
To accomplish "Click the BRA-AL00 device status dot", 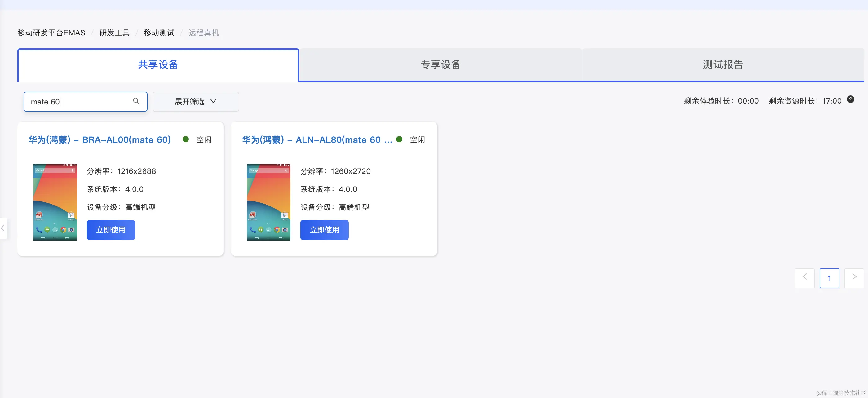I will (186, 139).
